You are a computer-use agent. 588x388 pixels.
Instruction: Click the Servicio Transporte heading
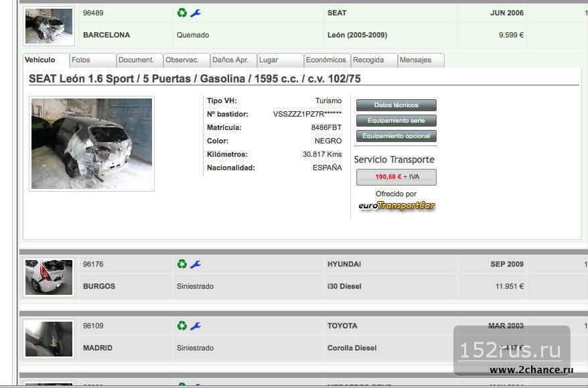pyautogui.click(x=394, y=159)
